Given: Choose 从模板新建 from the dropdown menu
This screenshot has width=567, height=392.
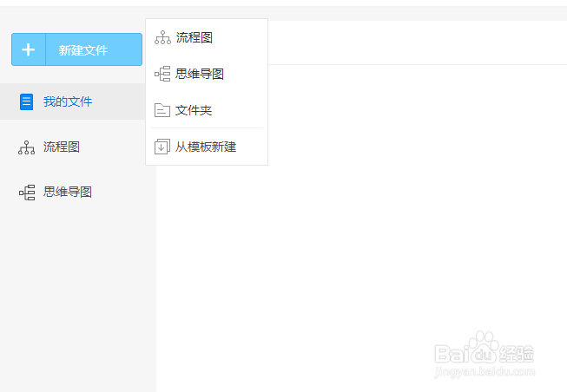Looking at the screenshot, I should pos(206,147).
